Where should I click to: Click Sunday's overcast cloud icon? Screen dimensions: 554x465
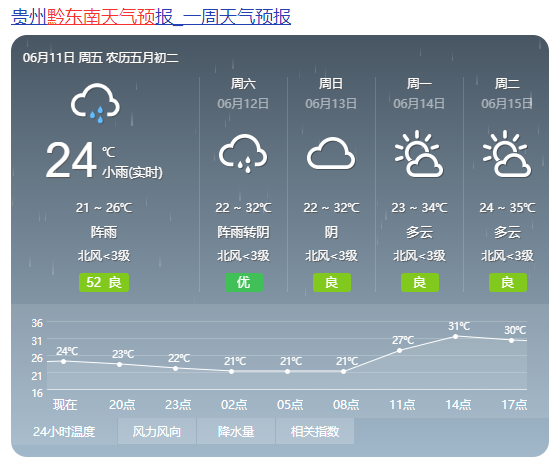331,153
